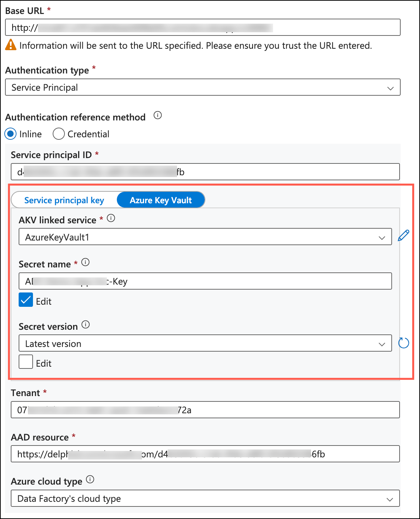
Task: Select the Azure Key Vault tab
Action: pos(161,200)
